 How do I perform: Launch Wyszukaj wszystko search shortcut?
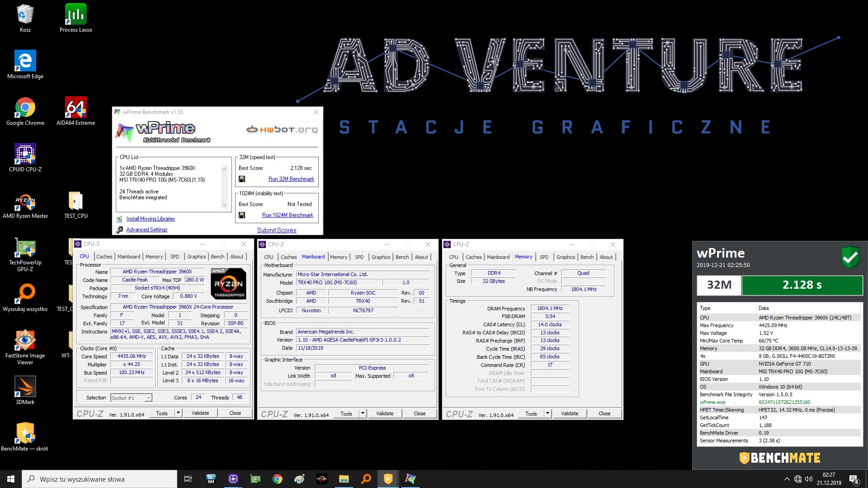tap(25, 297)
